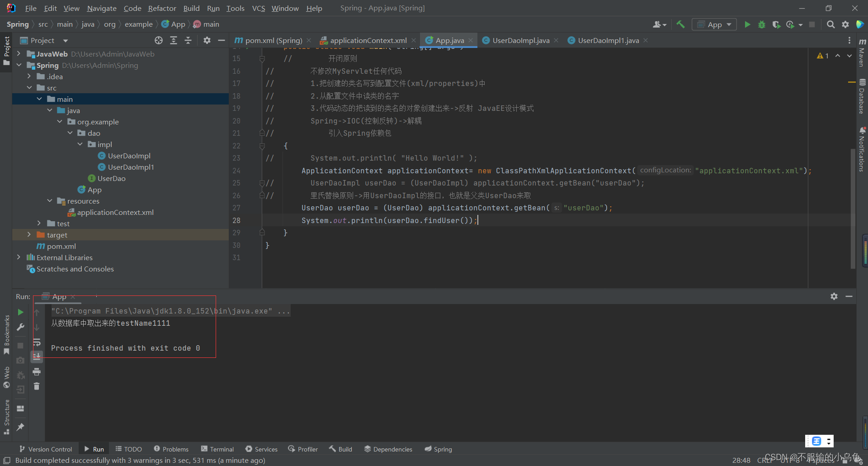868x466 pixels.
Task: Print the console output
Action: (x=37, y=372)
